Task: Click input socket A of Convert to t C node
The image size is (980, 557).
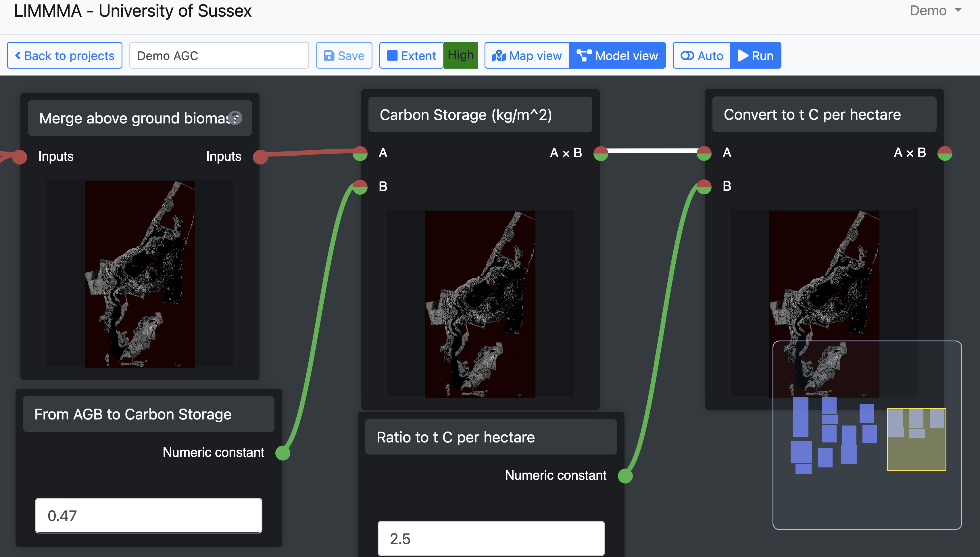Action: 704,153
